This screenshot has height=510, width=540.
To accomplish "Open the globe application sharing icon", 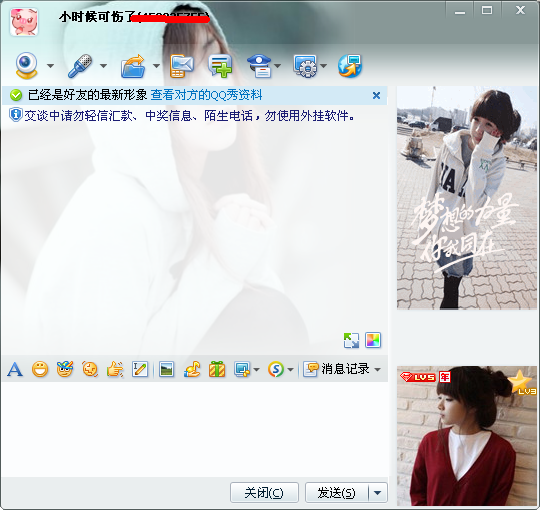I will 350,66.
